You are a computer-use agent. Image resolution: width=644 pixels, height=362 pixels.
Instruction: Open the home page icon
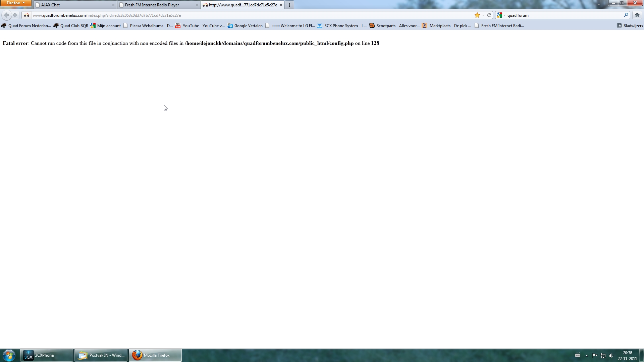637,15
